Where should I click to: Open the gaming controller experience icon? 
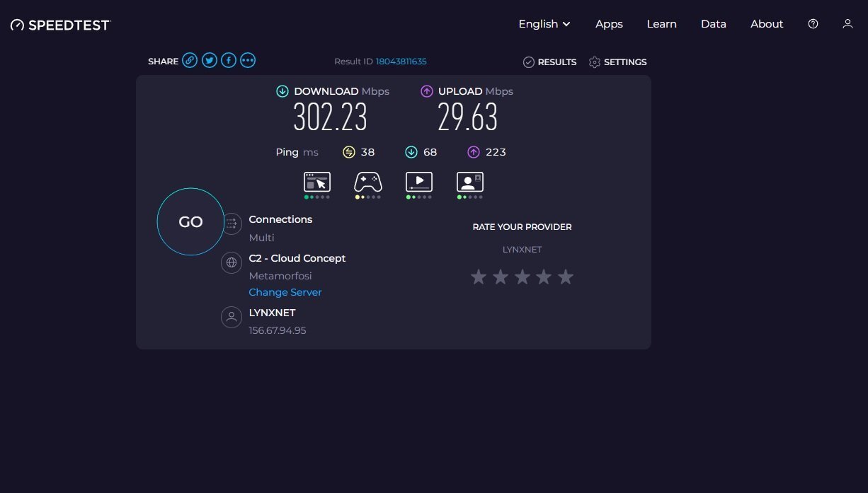(368, 182)
